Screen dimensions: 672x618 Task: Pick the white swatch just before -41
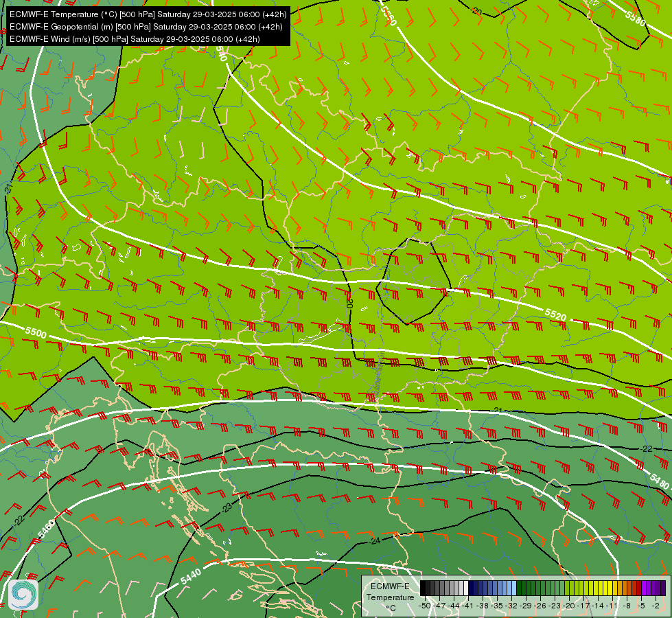click(466, 588)
